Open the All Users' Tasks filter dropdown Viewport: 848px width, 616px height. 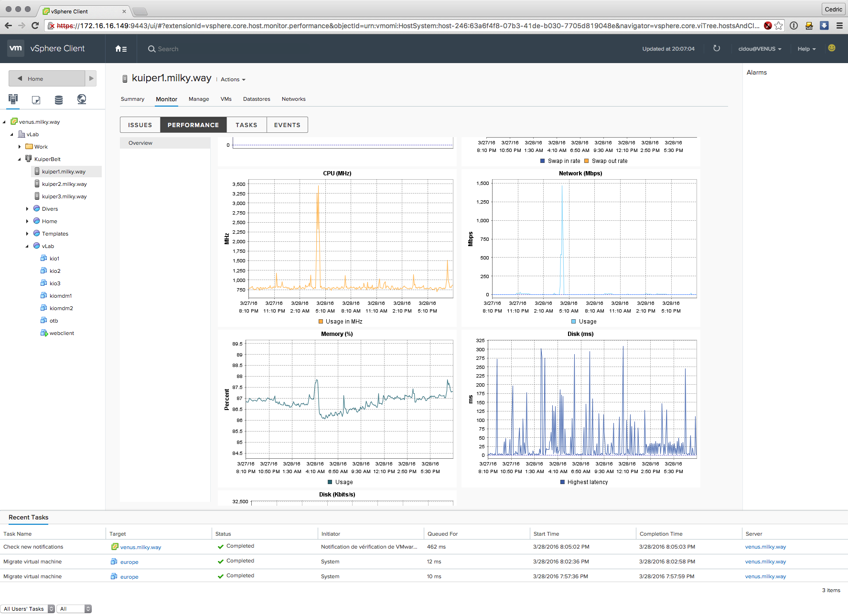click(x=28, y=609)
